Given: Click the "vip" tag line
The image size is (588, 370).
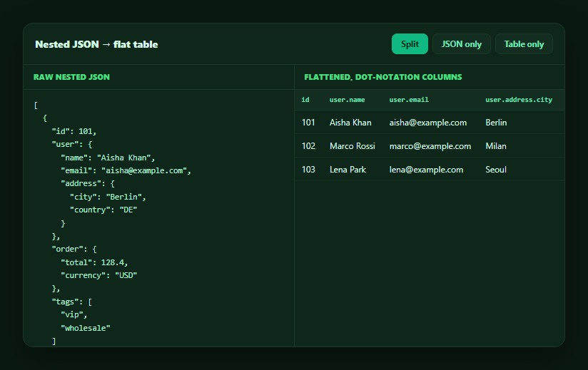Looking at the screenshot, I should click(x=74, y=315).
